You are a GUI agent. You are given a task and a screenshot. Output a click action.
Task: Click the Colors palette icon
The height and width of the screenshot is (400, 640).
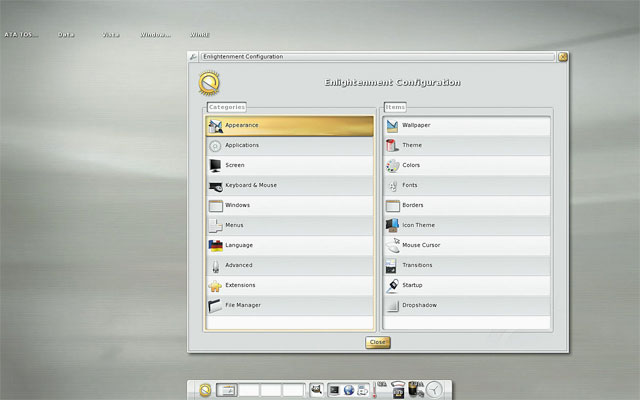click(392, 166)
